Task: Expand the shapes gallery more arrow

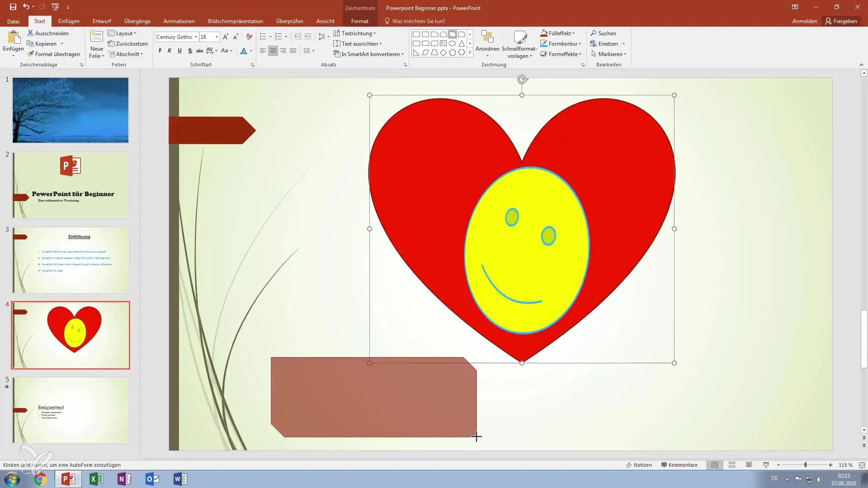Action: pyautogui.click(x=470, y=53)
